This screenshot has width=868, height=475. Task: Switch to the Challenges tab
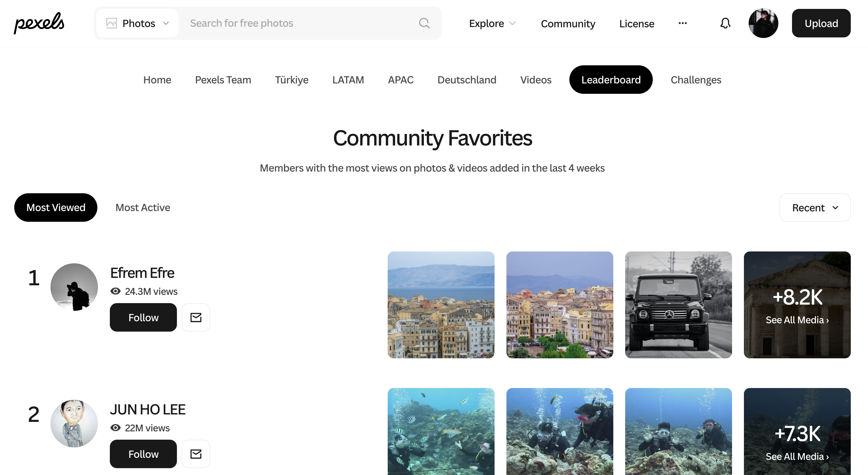[x=696, y=80]
